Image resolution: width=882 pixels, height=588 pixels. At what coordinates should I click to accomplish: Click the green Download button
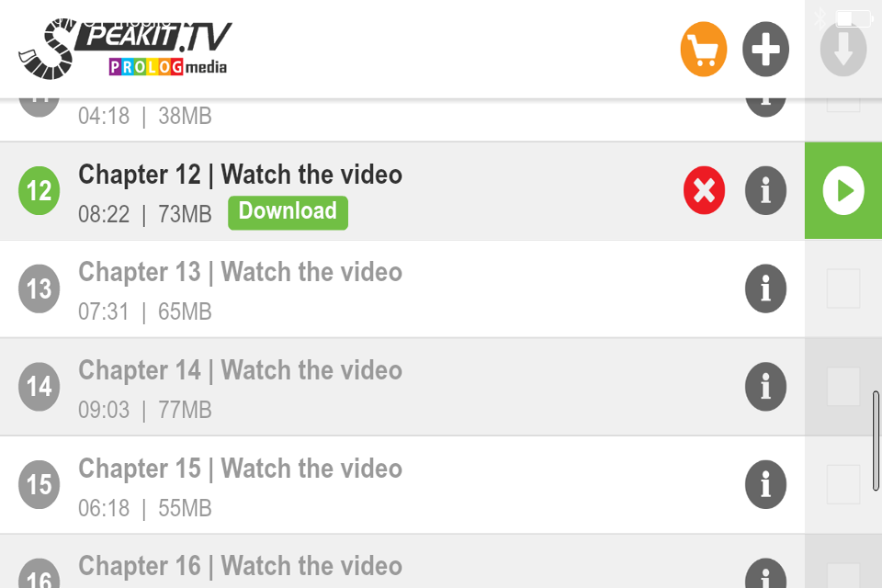(x=288, y=212)
